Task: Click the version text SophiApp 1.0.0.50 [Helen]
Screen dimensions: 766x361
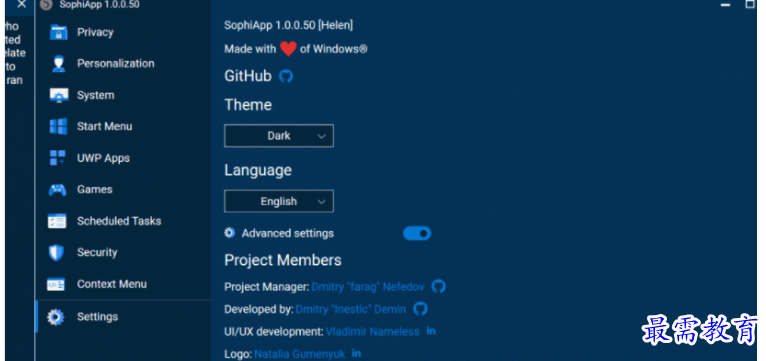Action: (288, 25)
